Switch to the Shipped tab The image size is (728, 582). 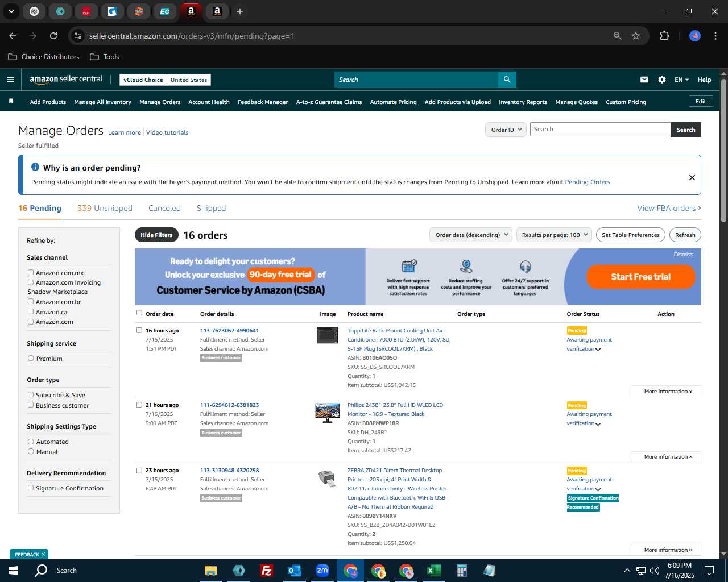211,208
